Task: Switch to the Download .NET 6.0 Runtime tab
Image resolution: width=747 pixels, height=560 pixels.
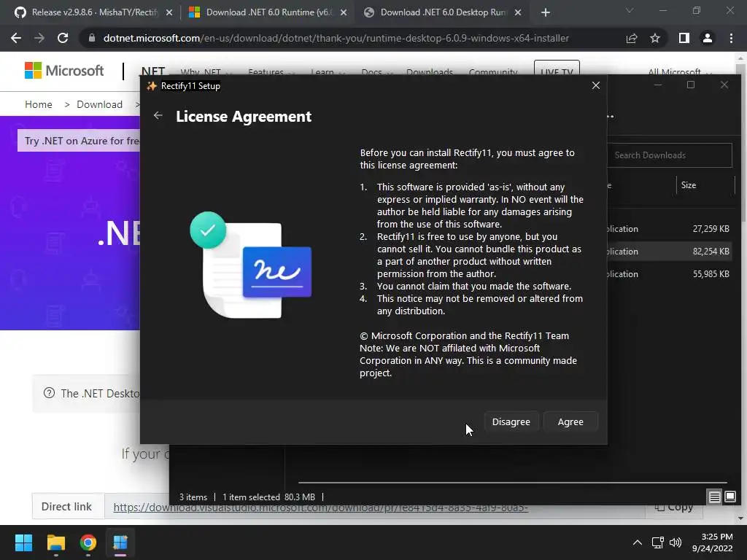Action: [x=268, y=12]
